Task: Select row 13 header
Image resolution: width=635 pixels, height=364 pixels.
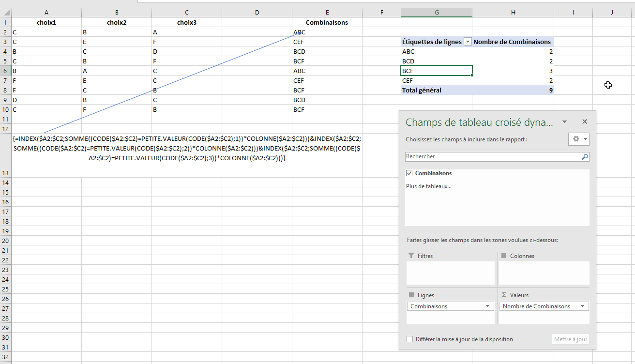Action: tap(6, 155)
